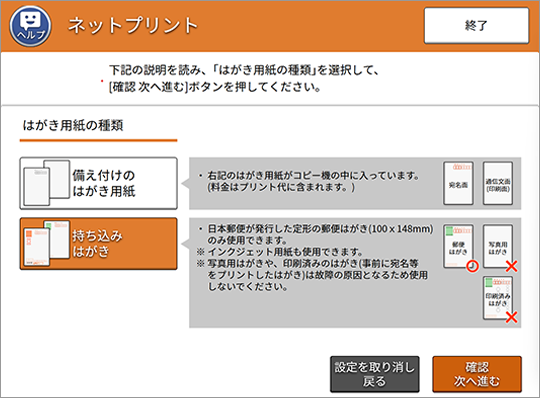Select 持ち込みはがき option

[98, 243]
